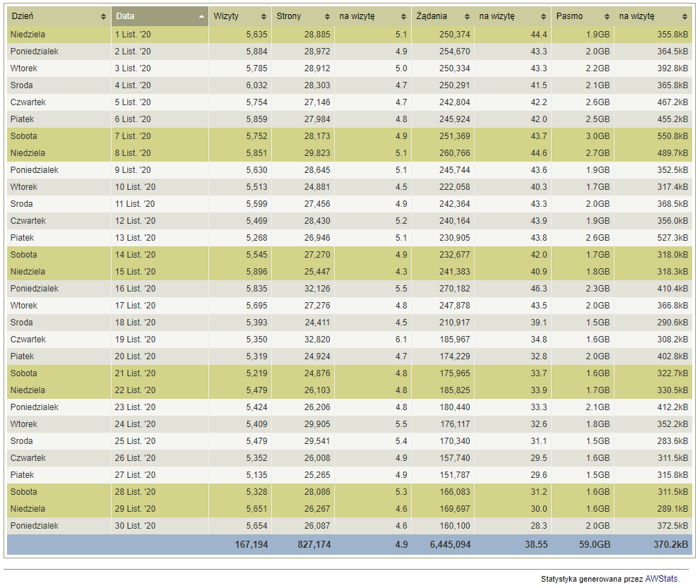Image resolution: width=700 pixels, height=588 pixels.
Task: Click the pages value 29,905
Action: click(317, 424)
